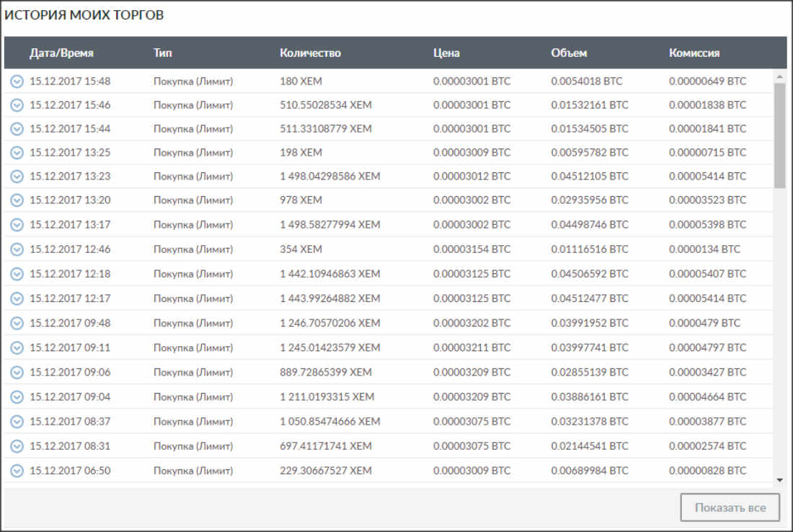
Task: Expand the 15.12.2017 13:25 trade row
Action: pos(17,153)
